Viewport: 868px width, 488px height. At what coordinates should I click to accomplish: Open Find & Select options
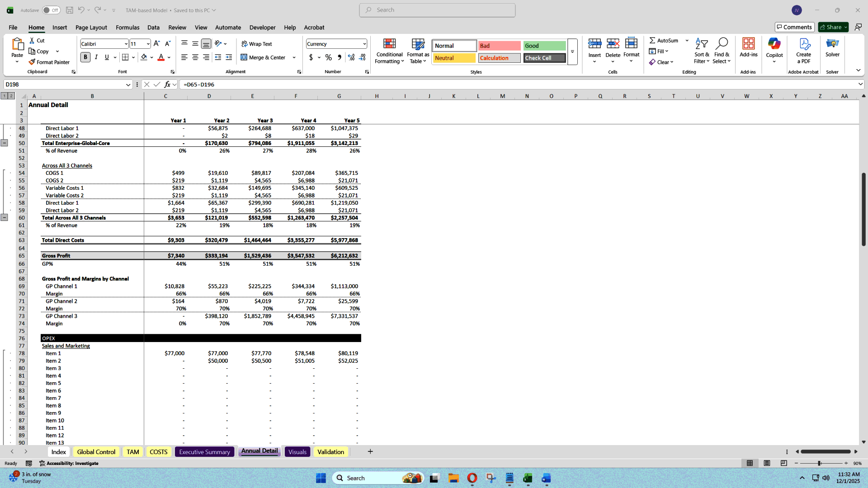click(722, 51)
